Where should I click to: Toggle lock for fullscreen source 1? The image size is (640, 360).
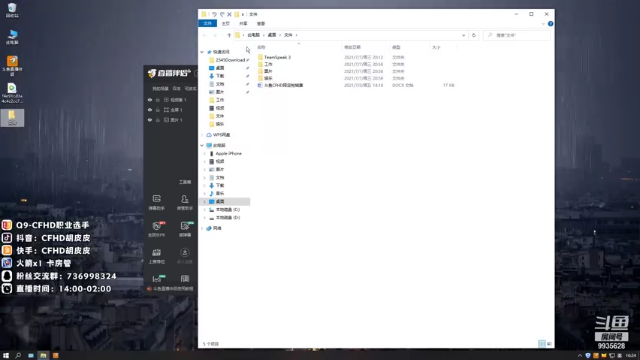[158, 110]
